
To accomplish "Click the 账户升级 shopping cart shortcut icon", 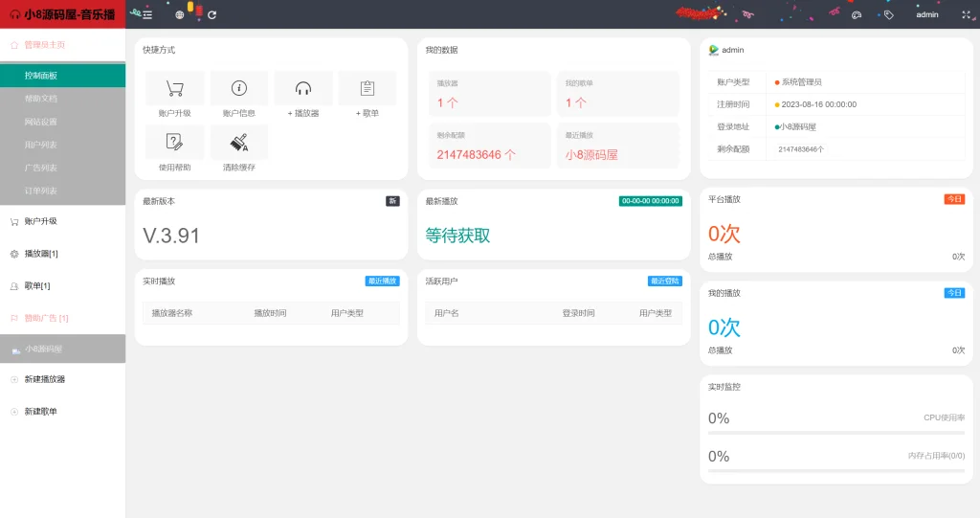I will click(175, 88).
